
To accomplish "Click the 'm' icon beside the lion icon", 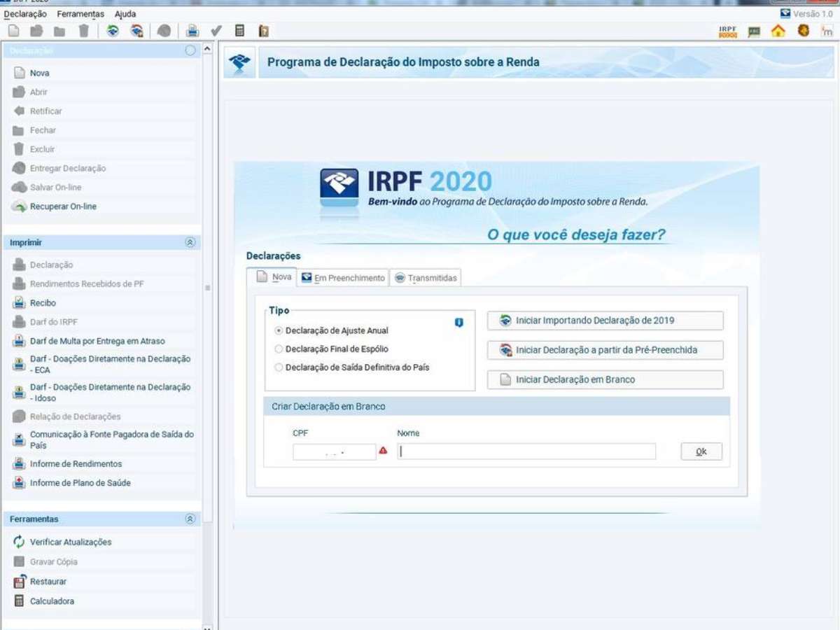I will click(827, 31).
